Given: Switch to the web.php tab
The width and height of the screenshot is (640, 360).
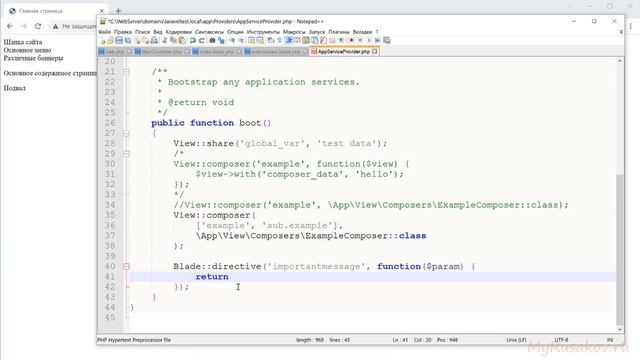Looking at the screenshot, I should click(x=115, y=52).
